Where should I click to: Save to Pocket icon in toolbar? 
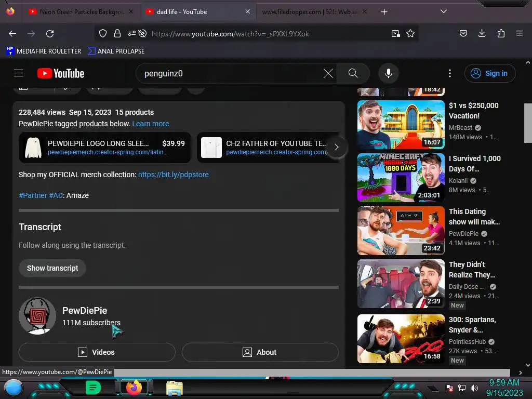pyautogui.click(x=463, y=33)
